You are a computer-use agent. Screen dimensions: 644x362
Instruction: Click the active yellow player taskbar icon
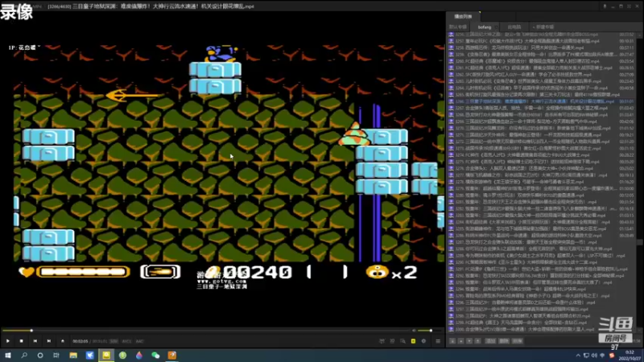coord(106,355)
